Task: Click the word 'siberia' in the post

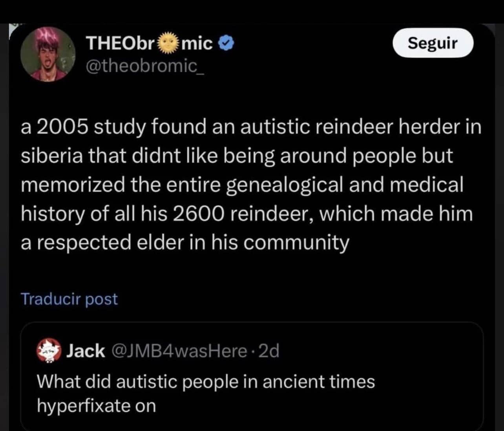Action: pos(51,156)
